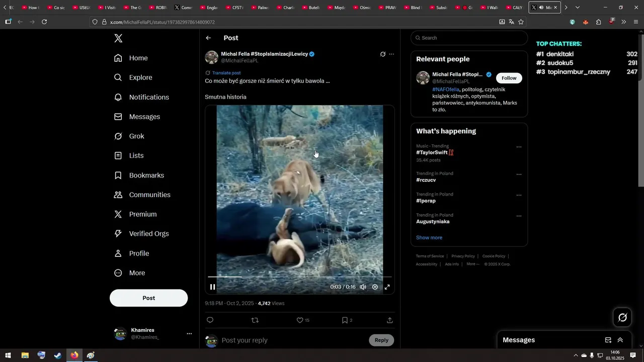The image size is (644, 362).
Task: Click the X logo in the sidebar
Action: click(x=118, y=38)
